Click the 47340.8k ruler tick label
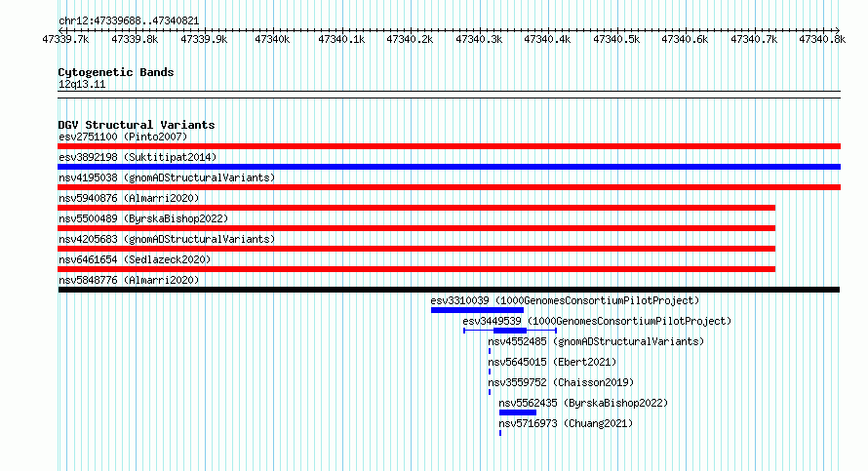868x471 pixels. coord(822,39)
